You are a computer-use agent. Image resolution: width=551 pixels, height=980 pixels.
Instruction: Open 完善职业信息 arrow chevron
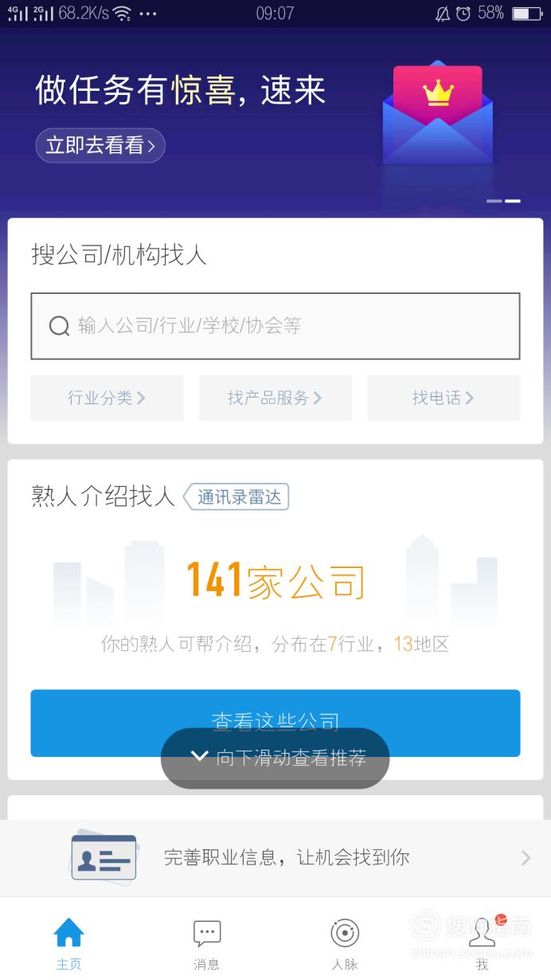pos(526,857)
